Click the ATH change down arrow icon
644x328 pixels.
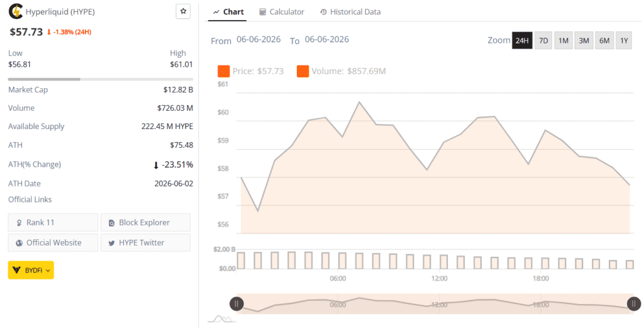[x=156, y=165]
